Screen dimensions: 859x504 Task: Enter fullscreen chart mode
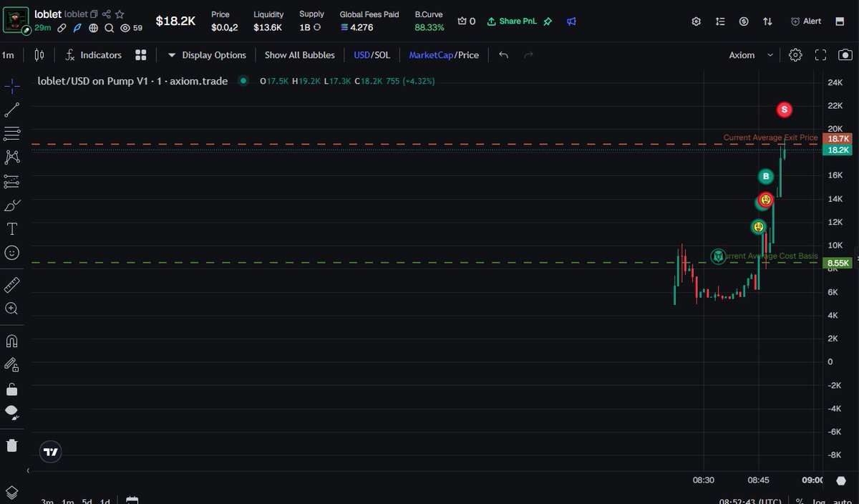[x=820, y=55]
